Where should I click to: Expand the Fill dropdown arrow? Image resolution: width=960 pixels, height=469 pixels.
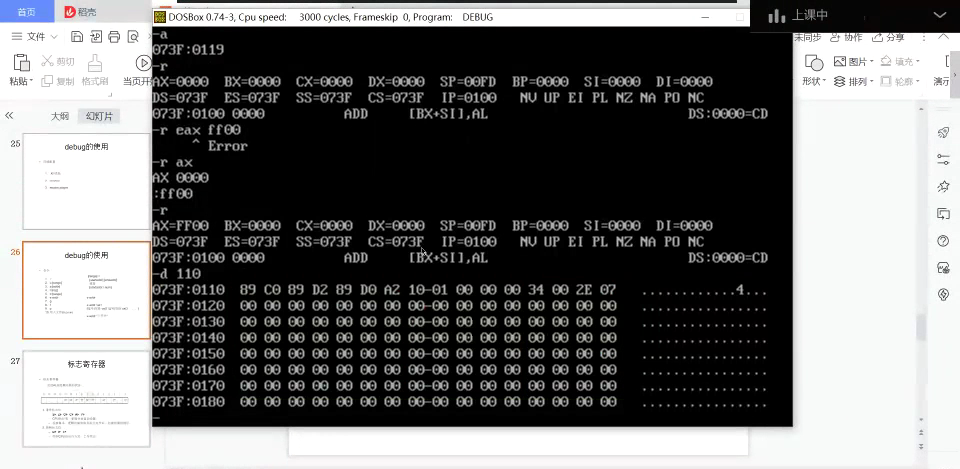tap(917, 62)
